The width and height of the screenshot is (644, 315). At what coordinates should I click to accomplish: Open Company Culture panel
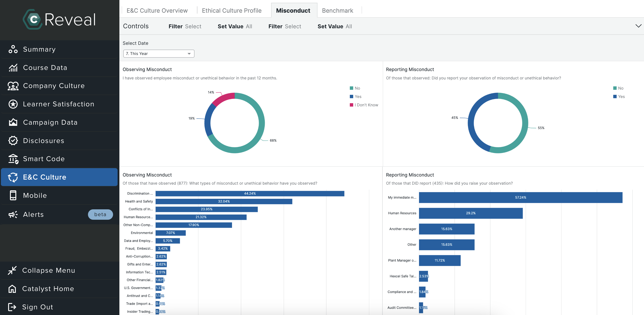click(x=54, y=86)
